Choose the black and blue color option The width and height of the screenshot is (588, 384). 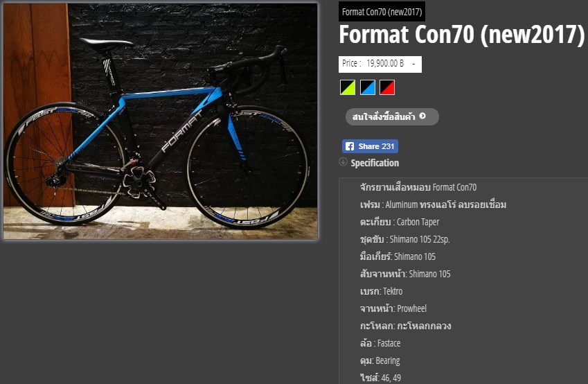click(x=368, y=87)
